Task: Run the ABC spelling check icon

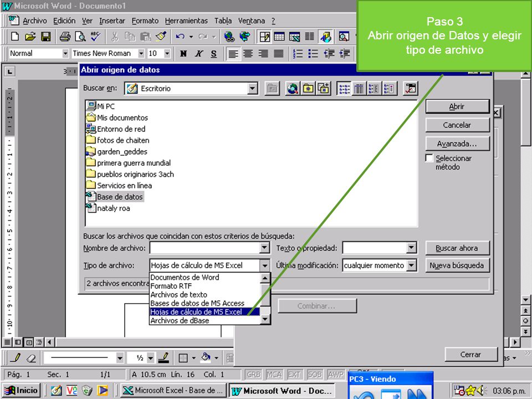Action: coord(95,37)
